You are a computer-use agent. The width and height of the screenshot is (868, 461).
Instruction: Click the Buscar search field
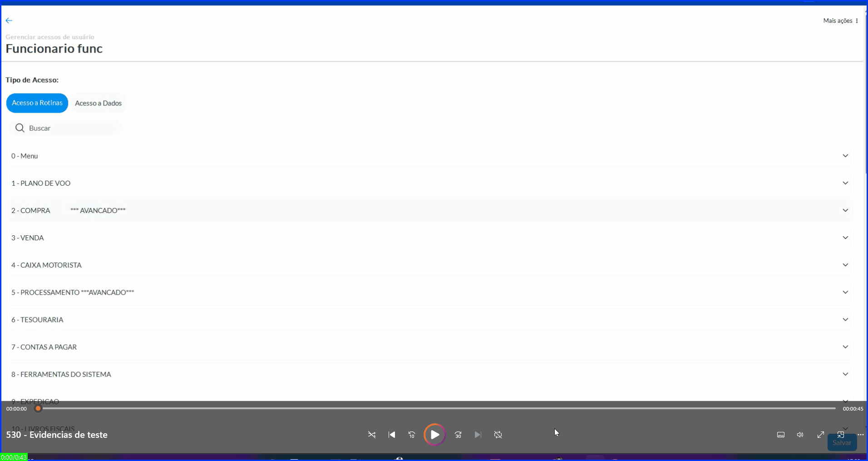(x=66, y=128)
